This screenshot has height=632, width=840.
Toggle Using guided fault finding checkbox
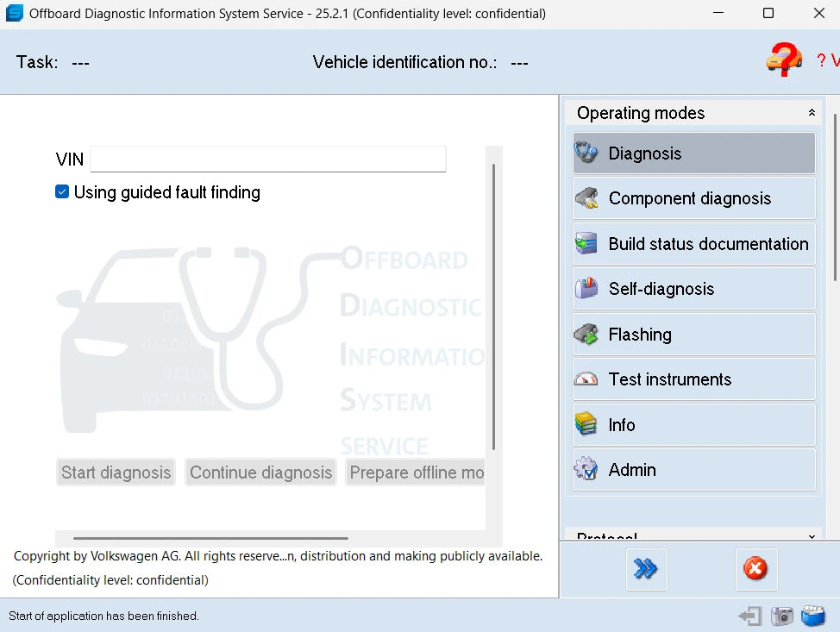[x=62, y=191]
